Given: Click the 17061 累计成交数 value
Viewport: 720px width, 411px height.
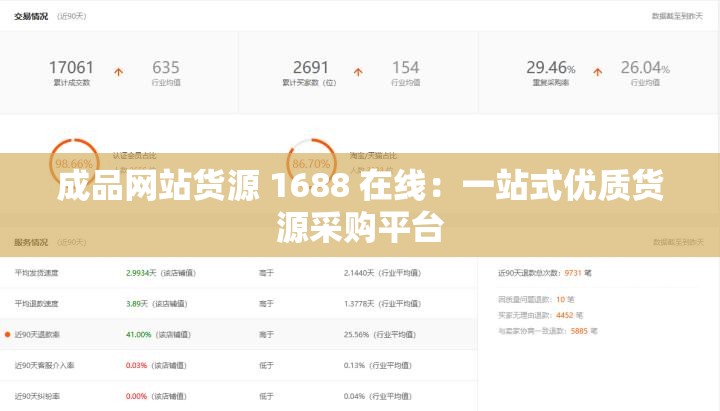Looking at the screenshot, I should pyautogui.click(x=71, y=68).
